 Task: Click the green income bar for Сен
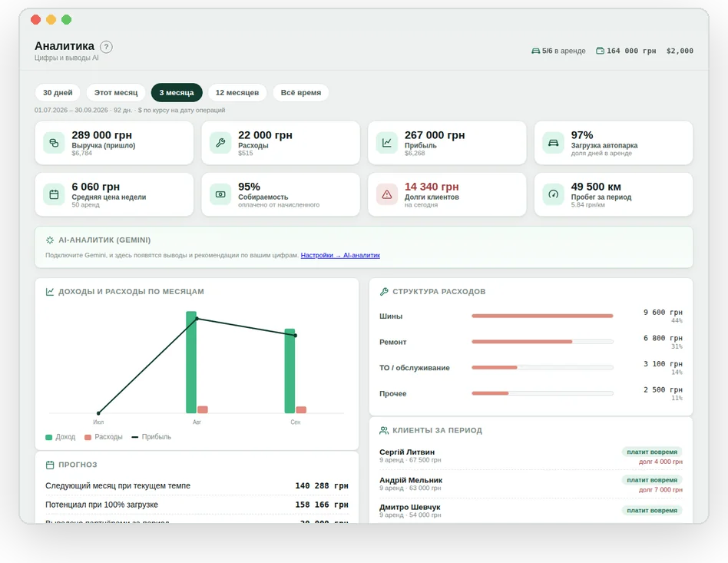pyautogui.click(x=290, y=371)
